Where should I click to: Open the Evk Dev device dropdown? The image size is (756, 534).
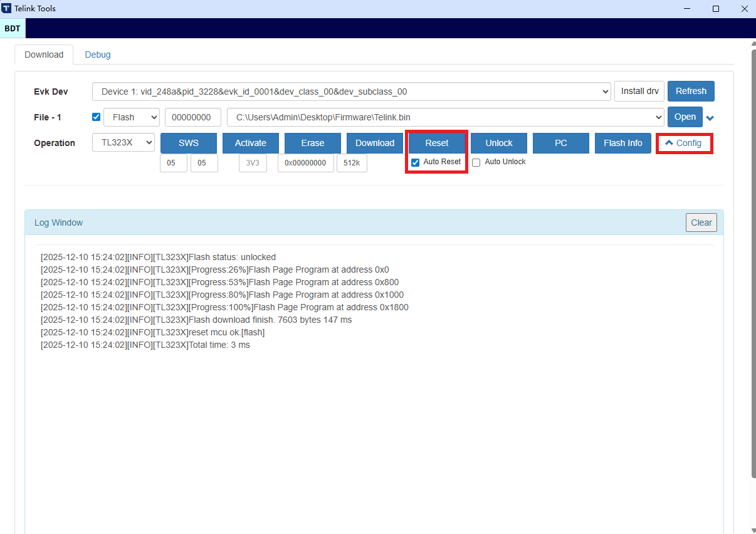pos(351,92)
